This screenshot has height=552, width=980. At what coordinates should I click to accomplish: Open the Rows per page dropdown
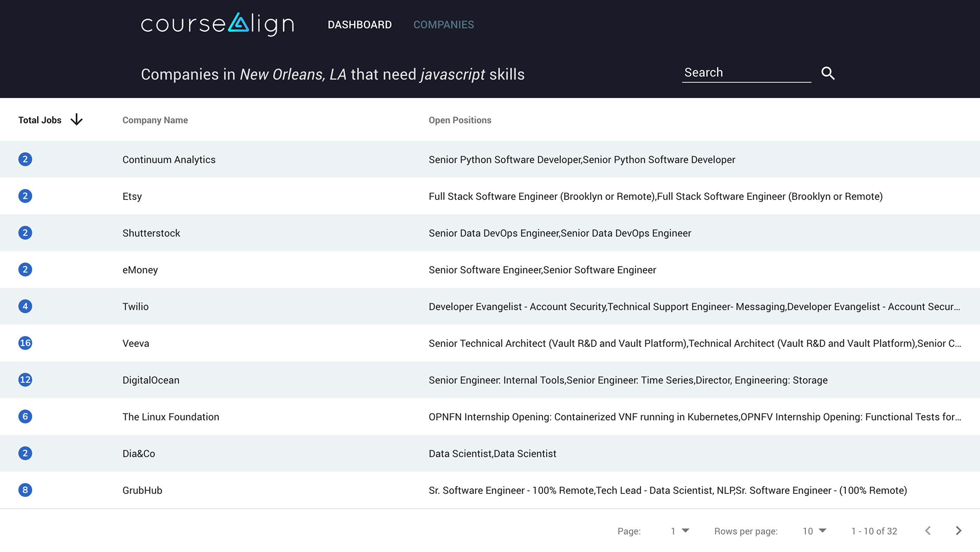tap(814, 531)
